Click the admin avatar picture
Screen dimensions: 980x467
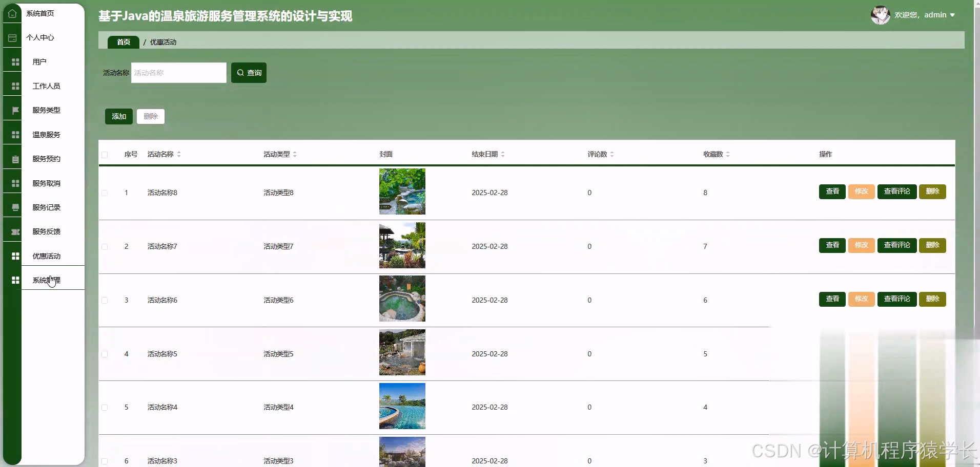tap(881, 15)
